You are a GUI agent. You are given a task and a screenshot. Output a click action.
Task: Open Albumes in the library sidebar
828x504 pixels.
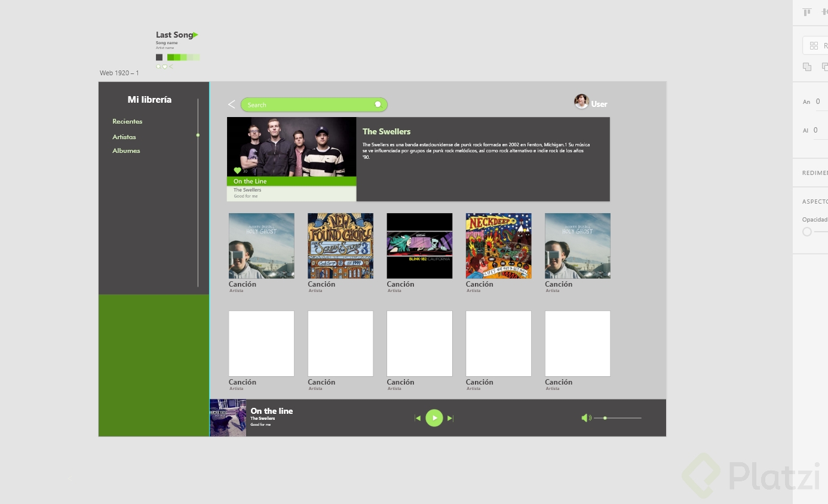pos(126,150)
